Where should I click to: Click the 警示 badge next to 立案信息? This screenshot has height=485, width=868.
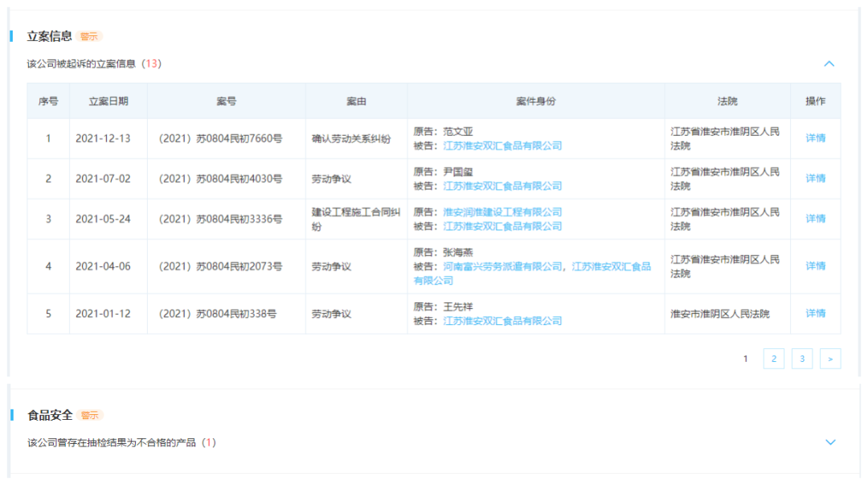coord(88,36)
